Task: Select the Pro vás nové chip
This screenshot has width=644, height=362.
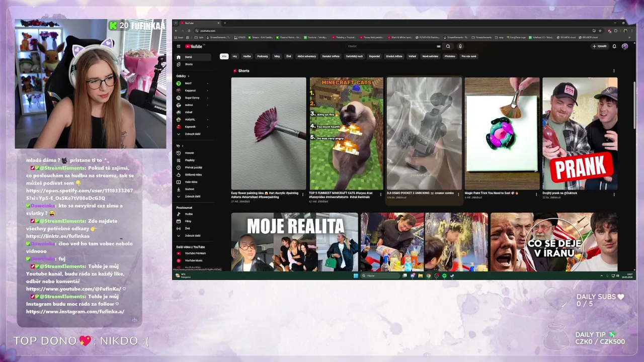Action: [469, 56]
